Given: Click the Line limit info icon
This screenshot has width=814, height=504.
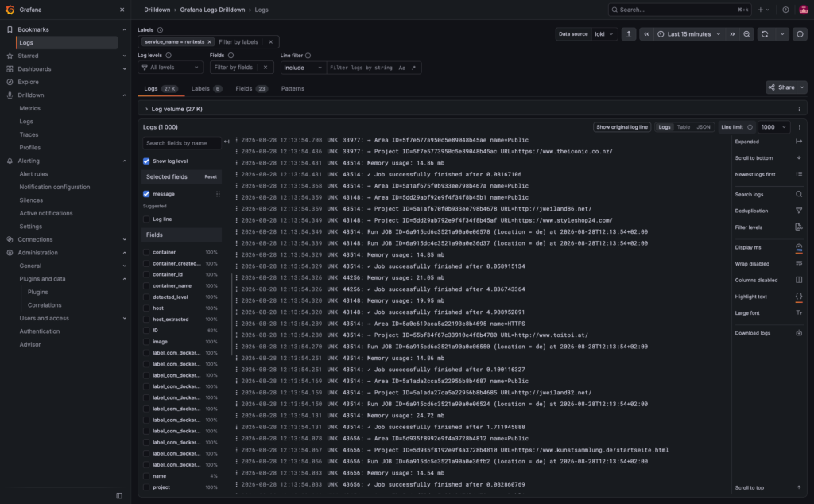Looking at the screenshot, I should [750, 127].
